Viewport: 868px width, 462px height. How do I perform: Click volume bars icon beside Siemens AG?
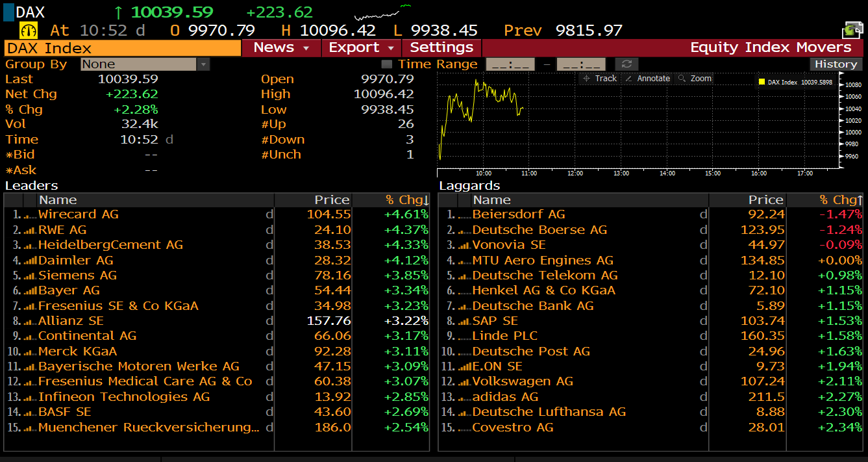tap(30, 276)
